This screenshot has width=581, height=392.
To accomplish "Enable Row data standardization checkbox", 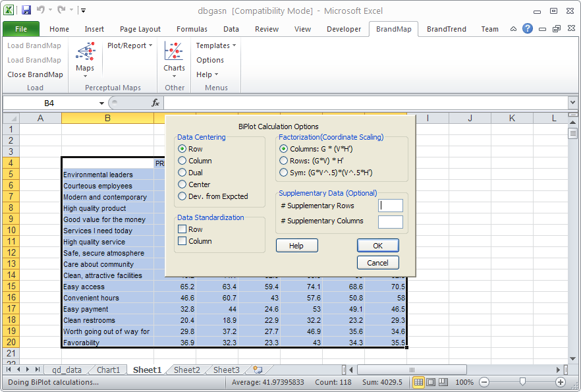I will (x=182, y=229).
